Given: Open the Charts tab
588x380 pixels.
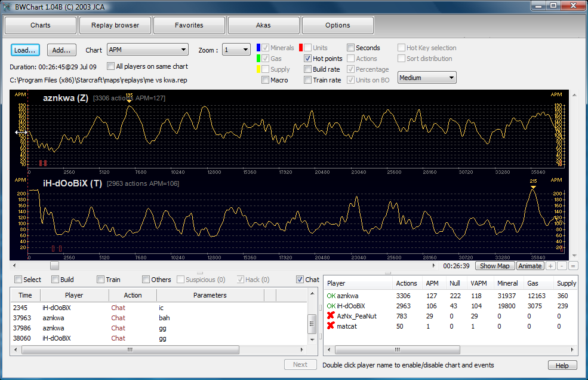Looking at the screenshot, I should click(x=41, y=25).
